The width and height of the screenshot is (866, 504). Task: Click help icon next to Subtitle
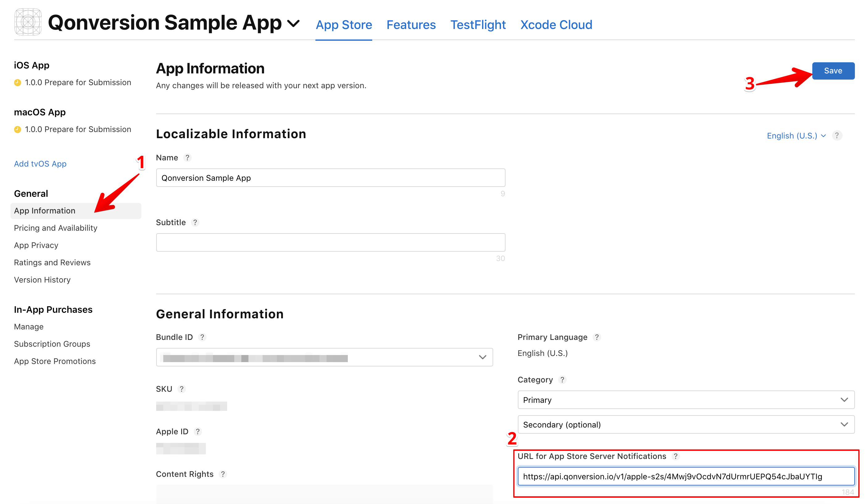tap(195, 222)
